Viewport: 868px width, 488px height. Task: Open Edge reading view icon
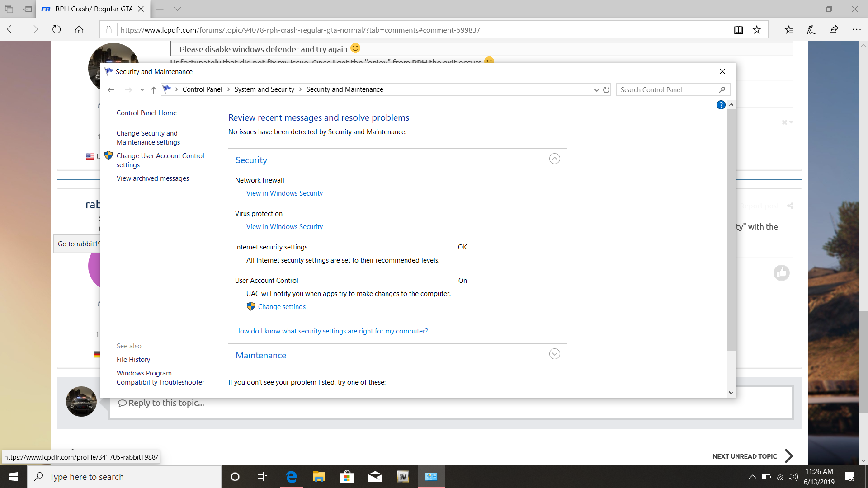click(x=738, y=30)
